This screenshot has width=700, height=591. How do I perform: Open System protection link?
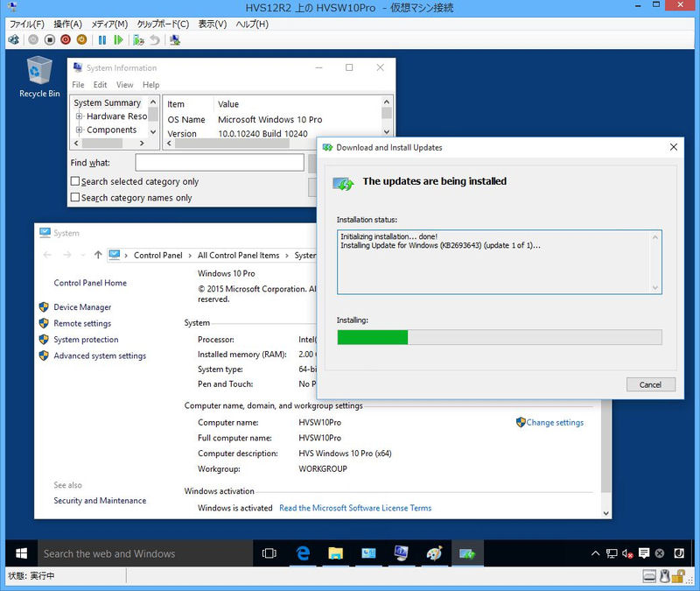[86, 340]
